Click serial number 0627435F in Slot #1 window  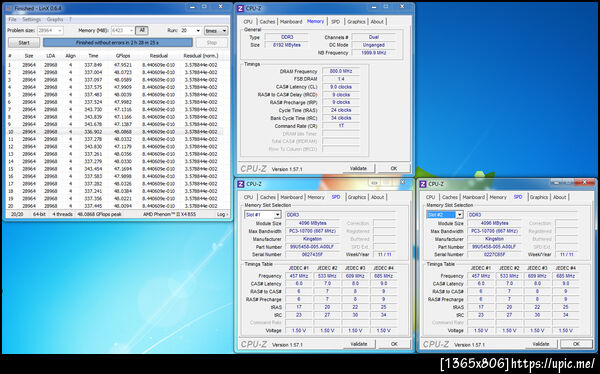tap(312, 254)
